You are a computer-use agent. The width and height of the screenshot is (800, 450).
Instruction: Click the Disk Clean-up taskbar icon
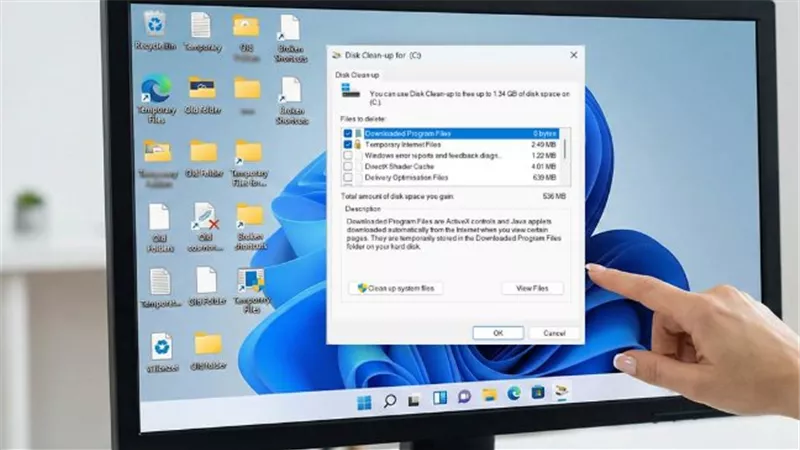coord(561,391)
